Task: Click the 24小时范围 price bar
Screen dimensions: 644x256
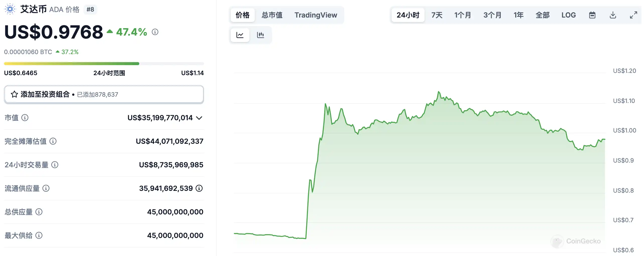Action: coord(104,63)
